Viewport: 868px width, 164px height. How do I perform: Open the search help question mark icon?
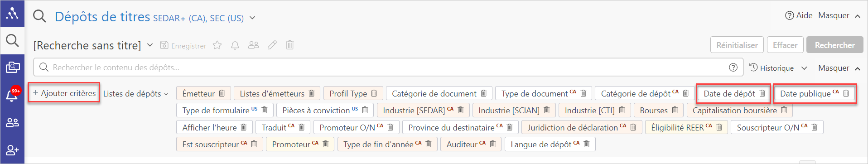(733, 68)
